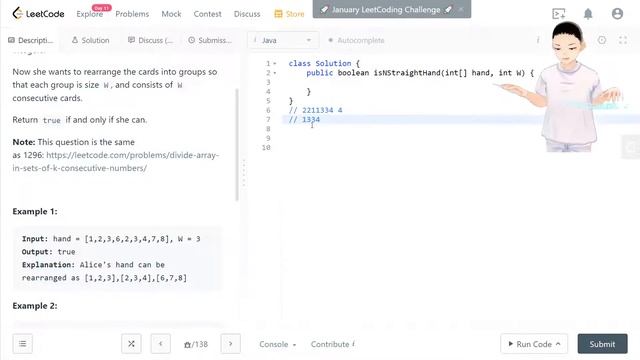Click the LeetCode logo

38,13
